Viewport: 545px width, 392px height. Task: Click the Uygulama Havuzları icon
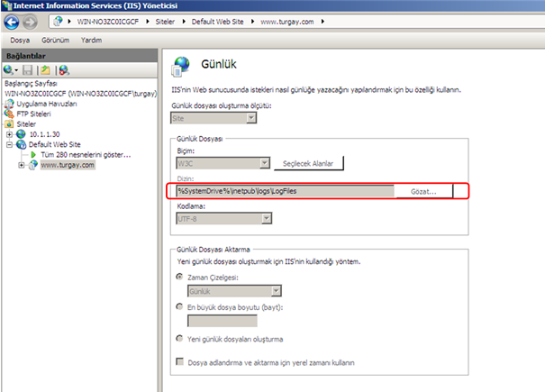point(9,104)
